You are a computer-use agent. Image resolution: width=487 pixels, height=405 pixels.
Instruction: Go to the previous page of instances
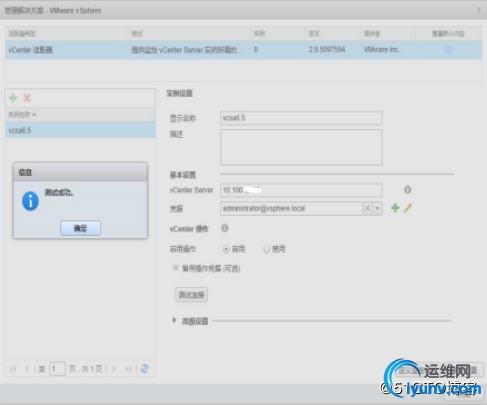click(x=27, y=369)
